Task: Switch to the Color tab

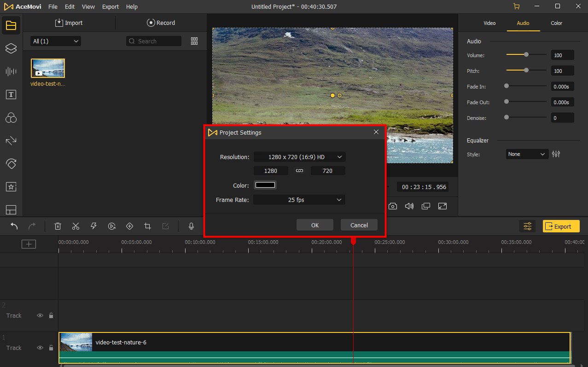Action: (556, 23)
